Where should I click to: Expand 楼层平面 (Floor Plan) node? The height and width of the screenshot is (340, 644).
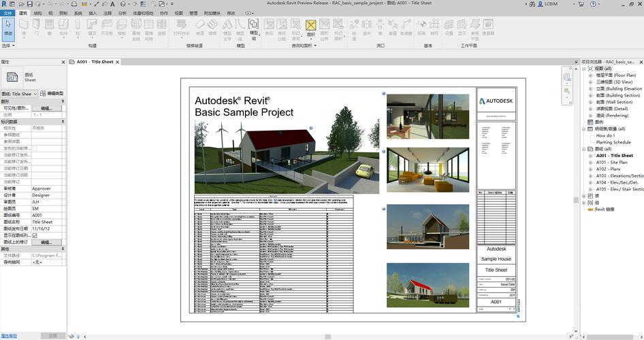click(590, 75)
